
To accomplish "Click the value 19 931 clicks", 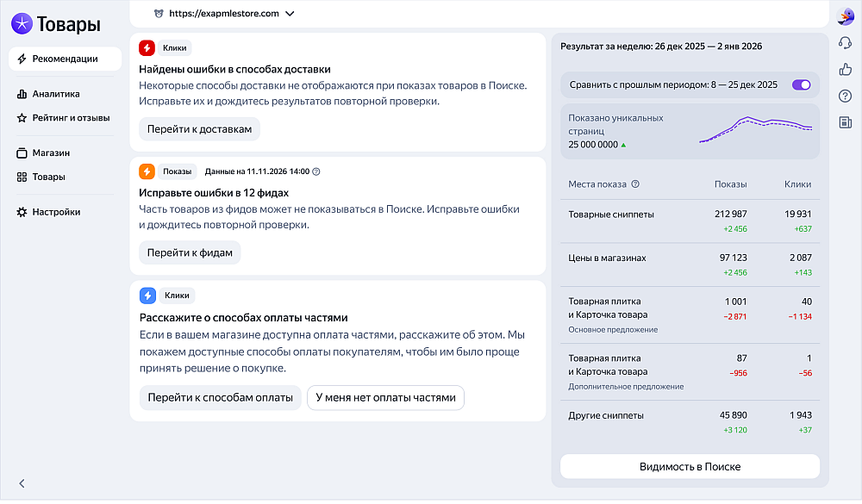I will pyautogui.click(x=797, y=215).
